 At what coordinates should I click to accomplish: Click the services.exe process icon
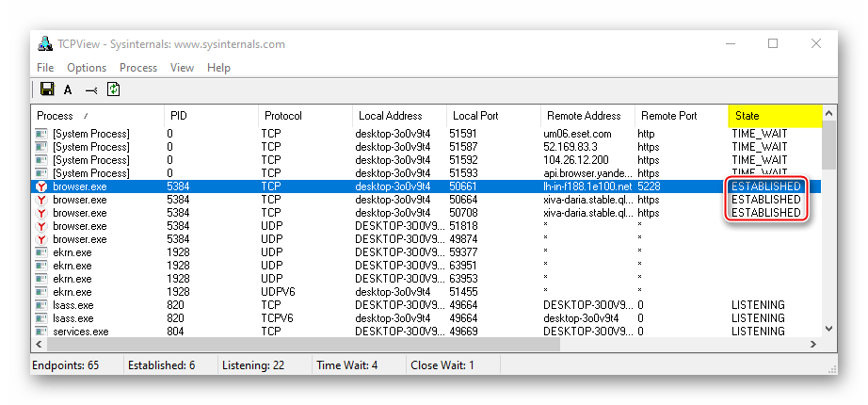[x=41, y=332]
